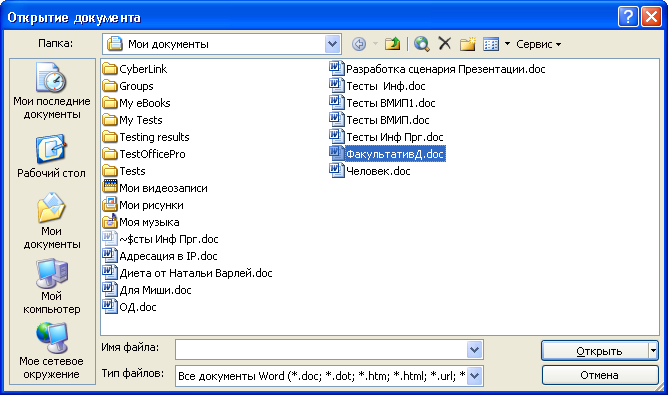The width and height of the screenshot is (668, 395).
Task: Select the Мои рисунки folder icon
Action: [x=110, y=205]
